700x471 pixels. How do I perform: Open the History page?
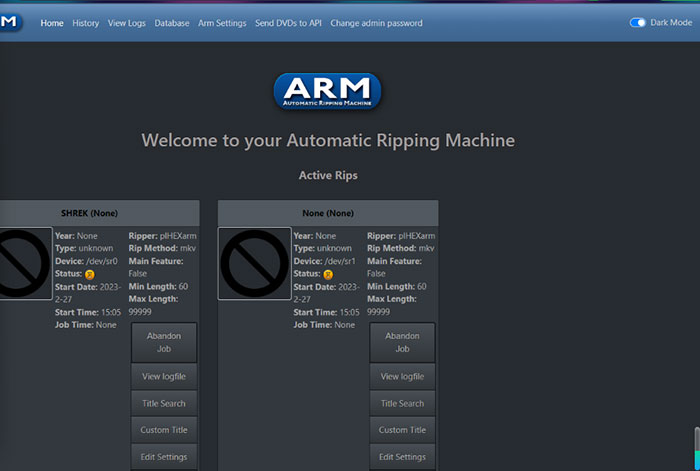(x=86, y=23)
